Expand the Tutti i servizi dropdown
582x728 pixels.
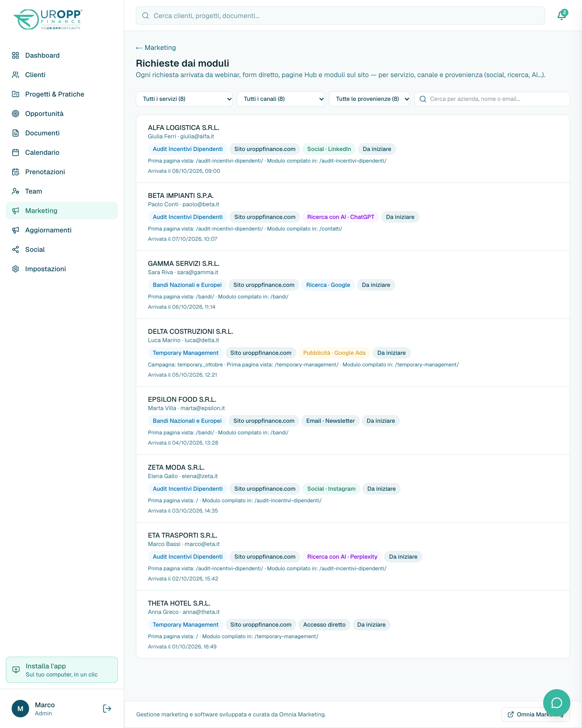[x=184, y=99]
